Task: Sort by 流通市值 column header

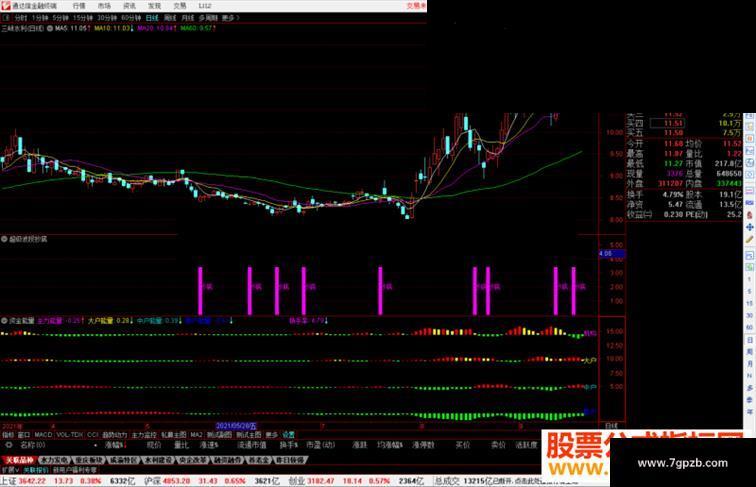Action: click(252, 445)
